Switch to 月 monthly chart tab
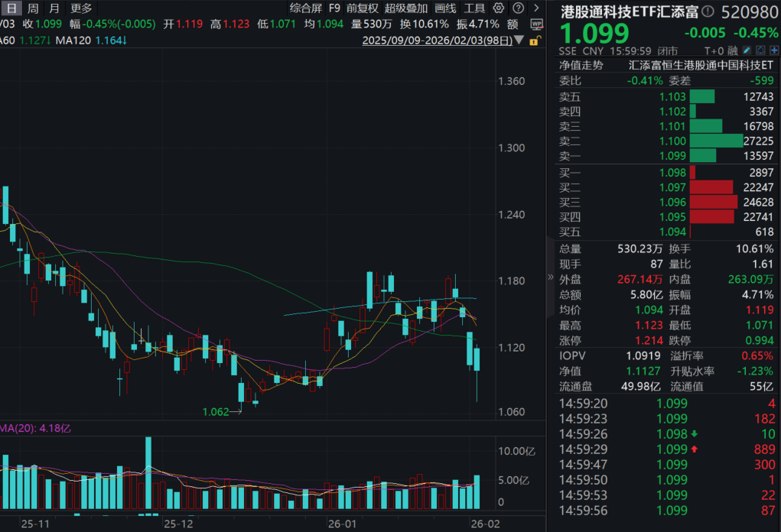This screenshot has width=781, height=532. tap(54, 8)
